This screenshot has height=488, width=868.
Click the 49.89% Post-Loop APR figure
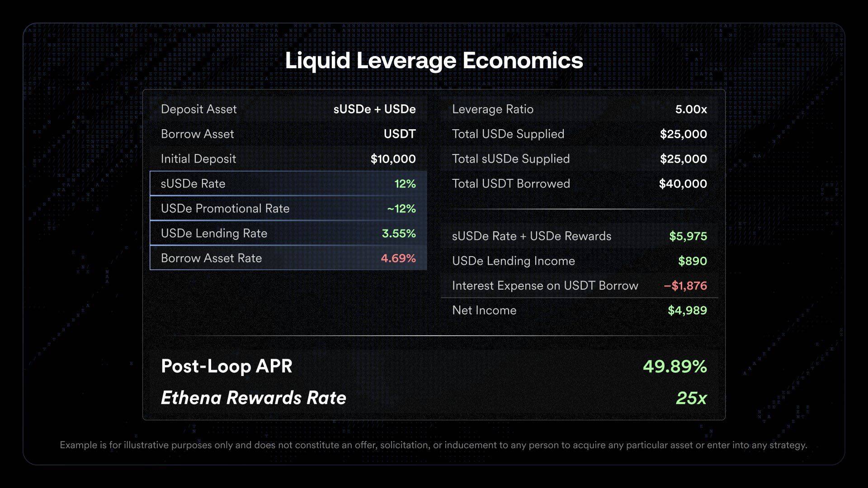(675, 366)
